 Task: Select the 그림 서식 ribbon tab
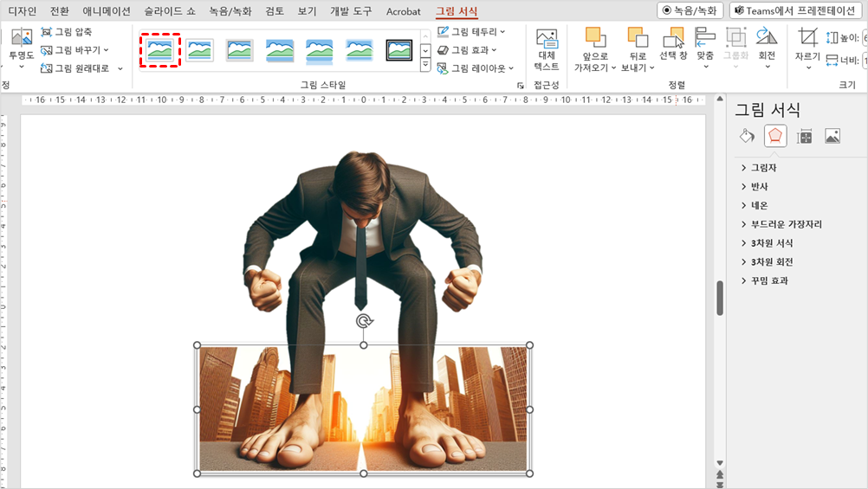click(x=457, y=11)
